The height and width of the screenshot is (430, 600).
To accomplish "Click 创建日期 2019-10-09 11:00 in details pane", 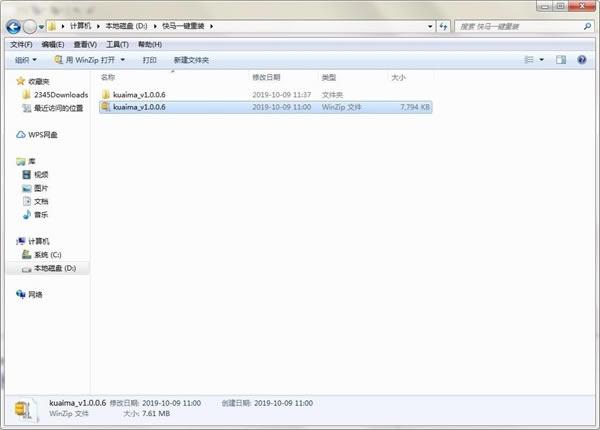I will click(x=267, y=403).
